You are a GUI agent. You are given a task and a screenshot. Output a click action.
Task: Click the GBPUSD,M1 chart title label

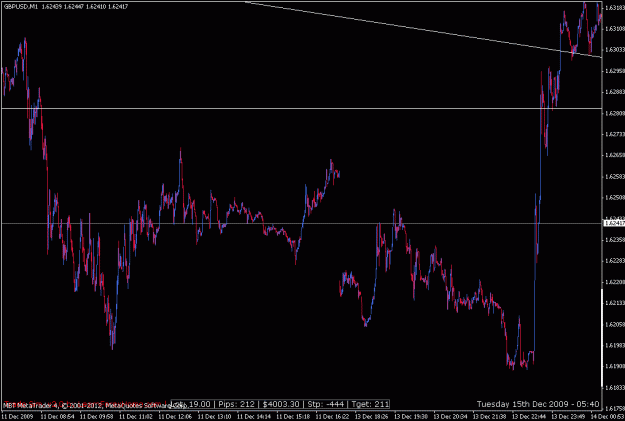coord(20,6)
